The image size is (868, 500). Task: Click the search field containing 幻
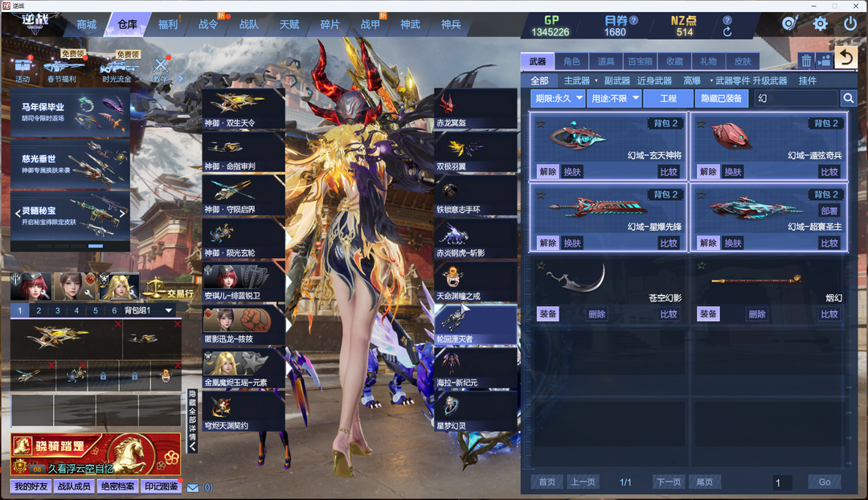[x=795, y=98]
